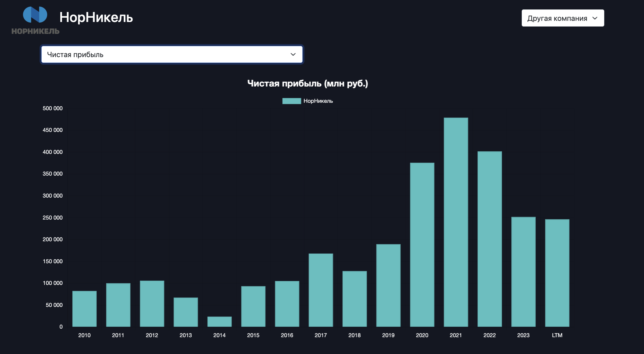Select the 2019 bar in chart

click(x=388, y=285)
